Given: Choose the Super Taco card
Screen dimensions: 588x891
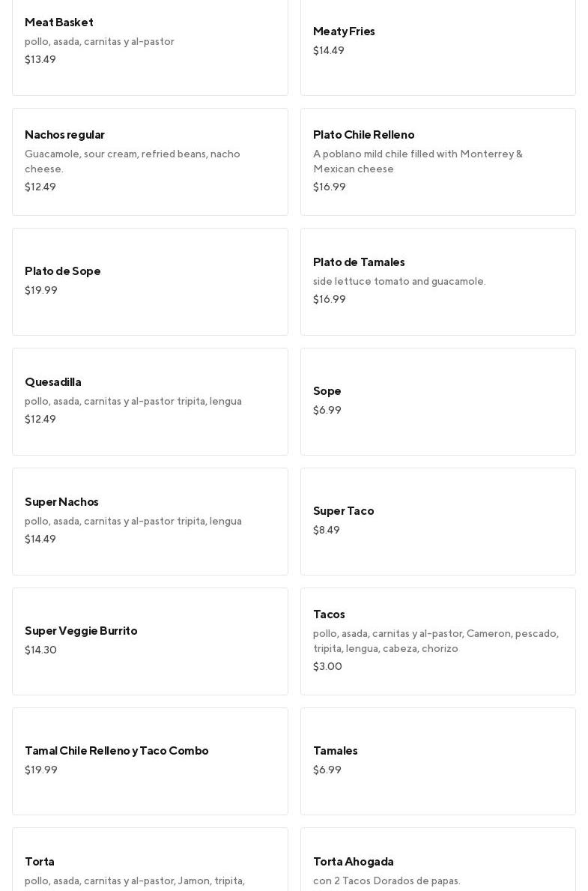Looking at the screenshot, I should (437, 521).
